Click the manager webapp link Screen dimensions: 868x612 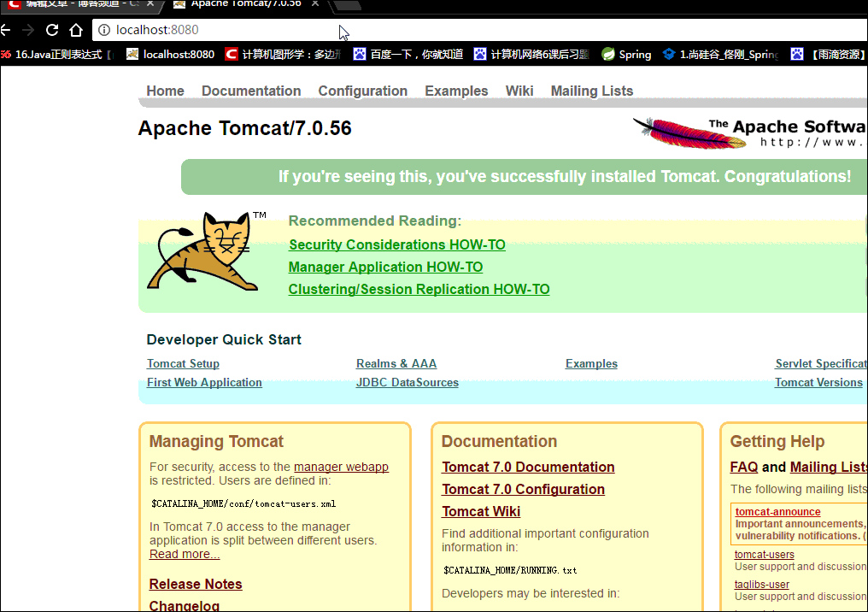341,467
